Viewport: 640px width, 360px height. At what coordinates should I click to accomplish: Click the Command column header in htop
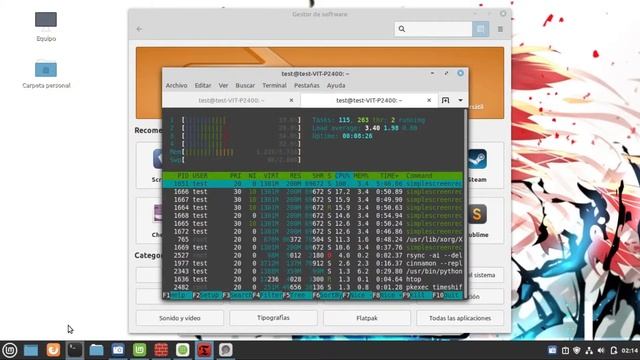(x=419, y=176)
